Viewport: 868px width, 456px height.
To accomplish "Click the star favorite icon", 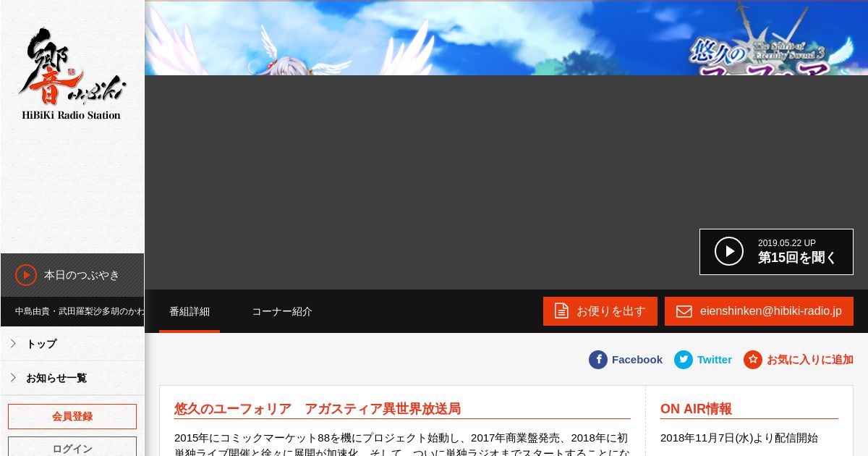I will click(753, 360).
